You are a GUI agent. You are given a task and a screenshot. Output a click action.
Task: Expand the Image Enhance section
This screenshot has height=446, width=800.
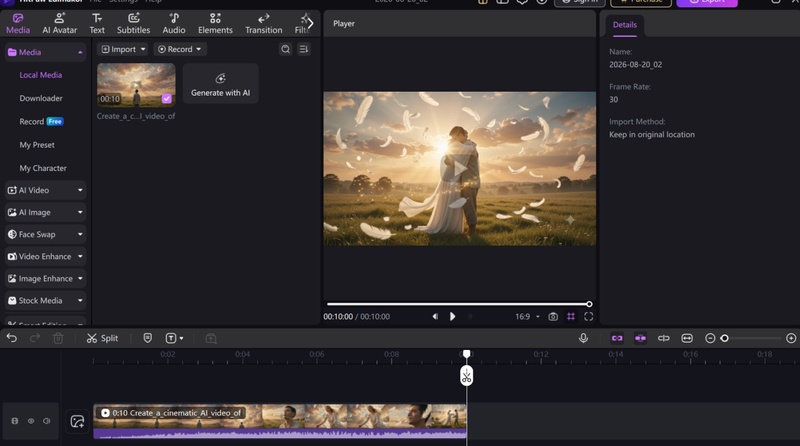(x=45, y=279)
